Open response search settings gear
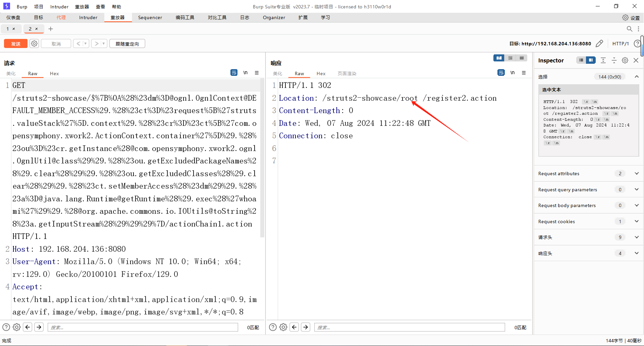Image resolution: width=644 pixels, height=346 pixels. tap(283, 327)
